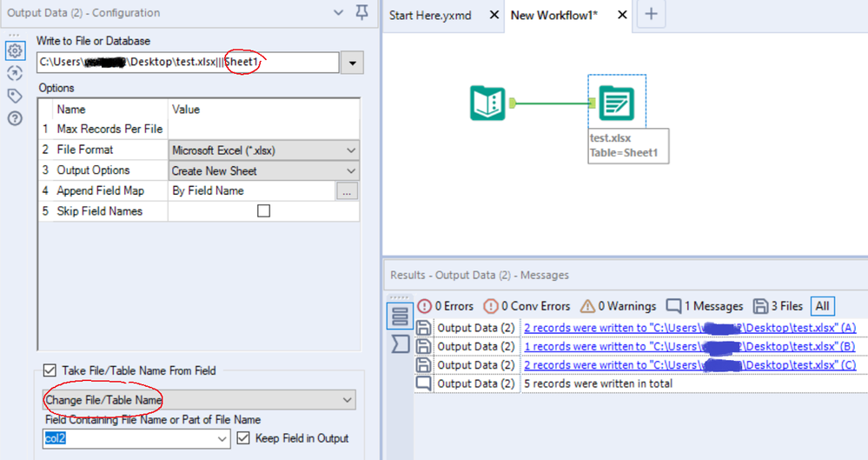Open link for records written to test.xlsx (A)
868x460 pixels.
(x=690, y=328)
